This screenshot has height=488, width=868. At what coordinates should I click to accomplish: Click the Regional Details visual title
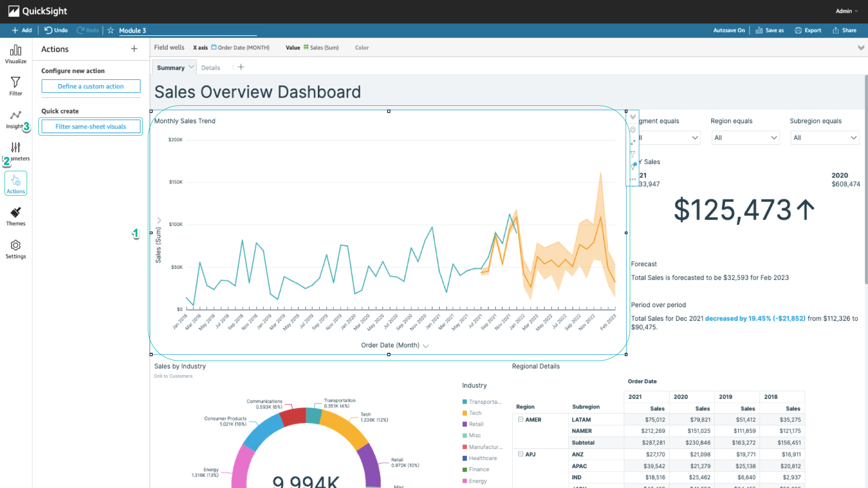tap(536, 366)
